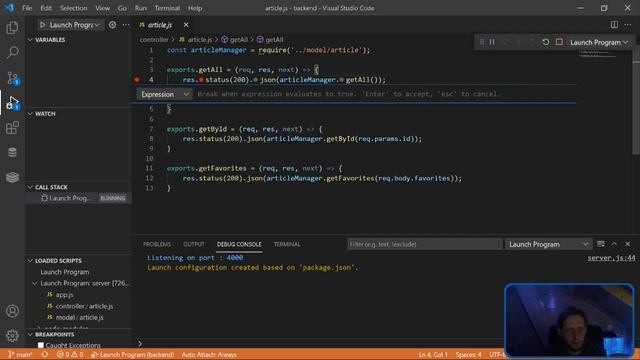Stop the debug session

click(559, 42)
